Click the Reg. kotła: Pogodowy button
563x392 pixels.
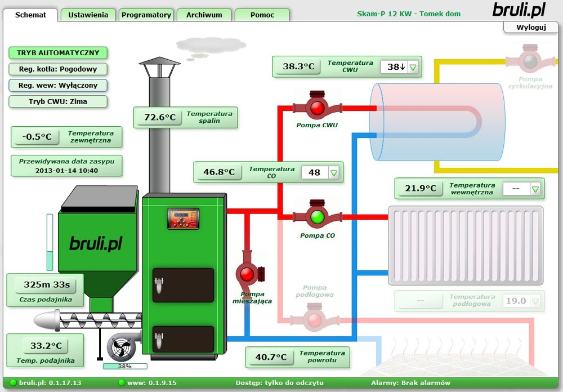click(58, 69)
